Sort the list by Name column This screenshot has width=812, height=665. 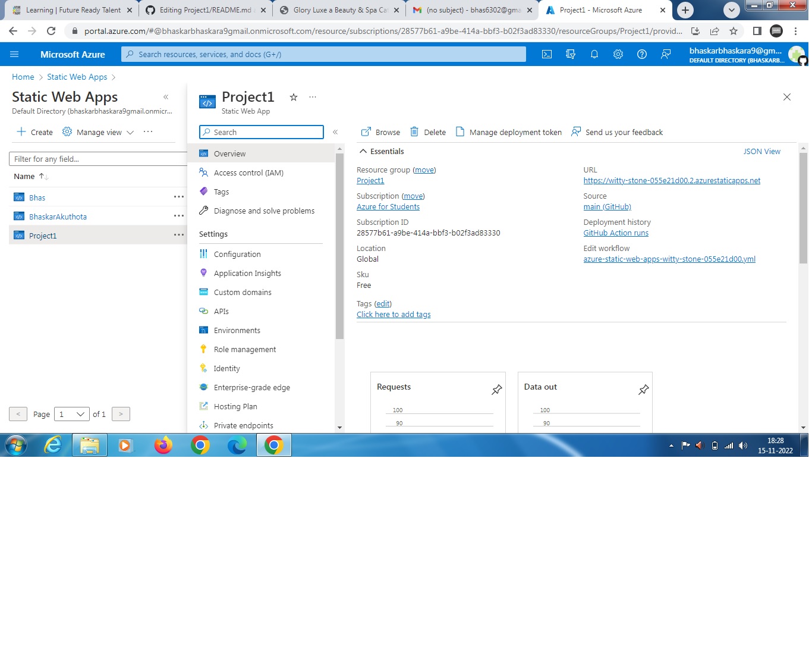31,176
